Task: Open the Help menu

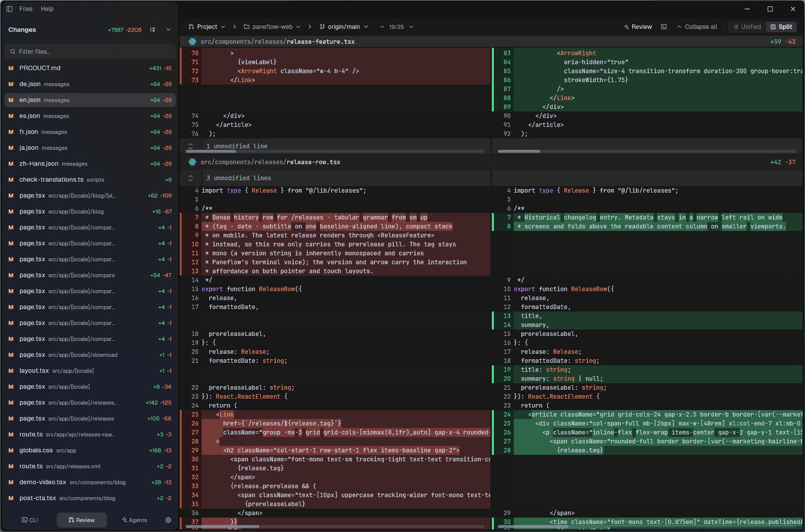Action: point(47,9)
